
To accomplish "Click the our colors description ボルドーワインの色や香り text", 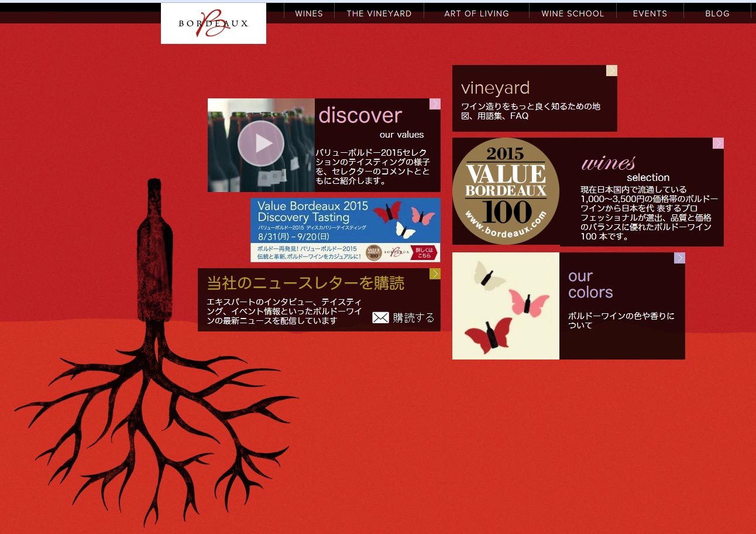I will pyautogui.click(x=621, y=320).
